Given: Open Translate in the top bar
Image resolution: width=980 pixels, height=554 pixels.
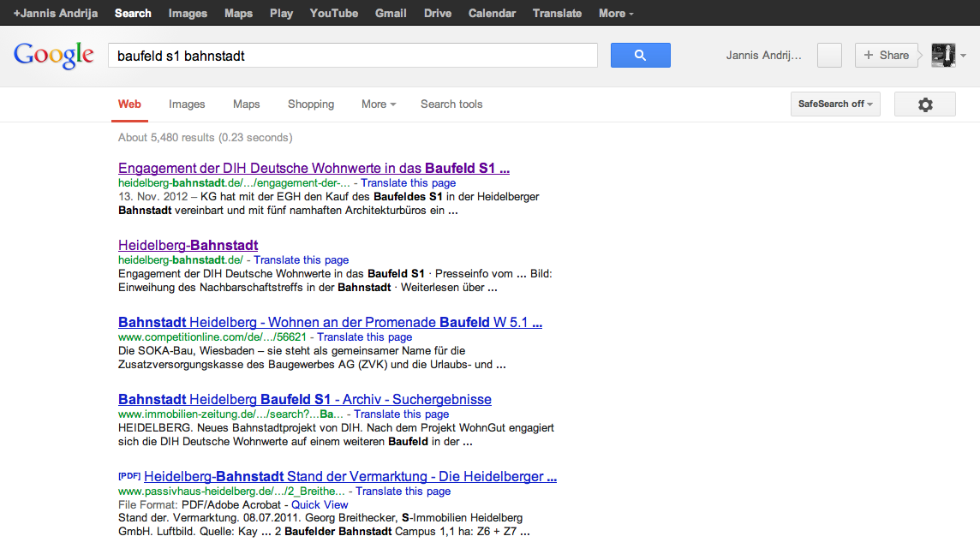Looking at the screenshot, I should pos(557,13).
